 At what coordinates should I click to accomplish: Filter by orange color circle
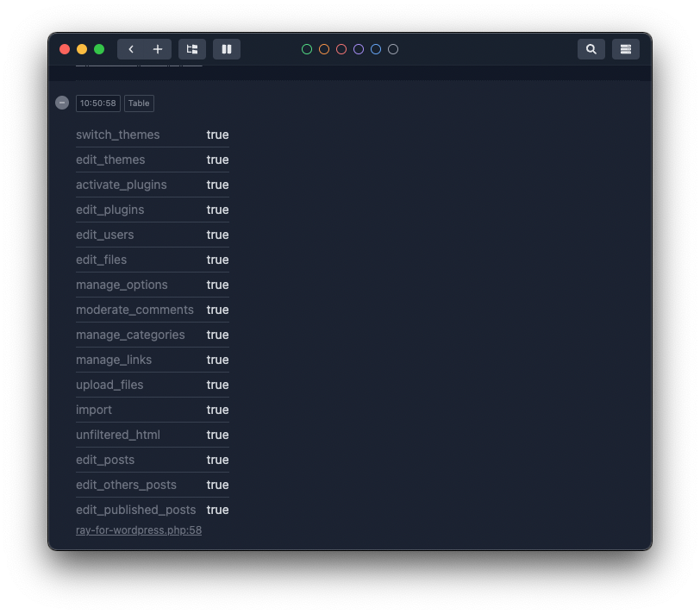tap(324, 49)
